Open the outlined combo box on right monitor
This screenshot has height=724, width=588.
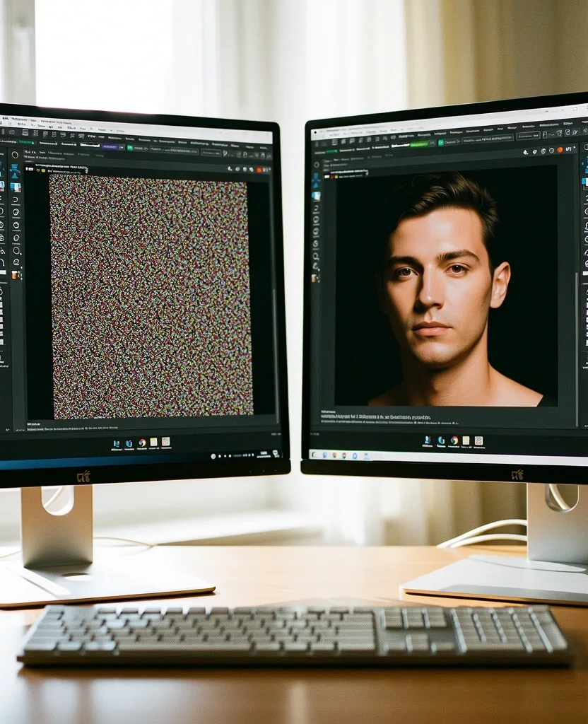click(x=527, y=135)
